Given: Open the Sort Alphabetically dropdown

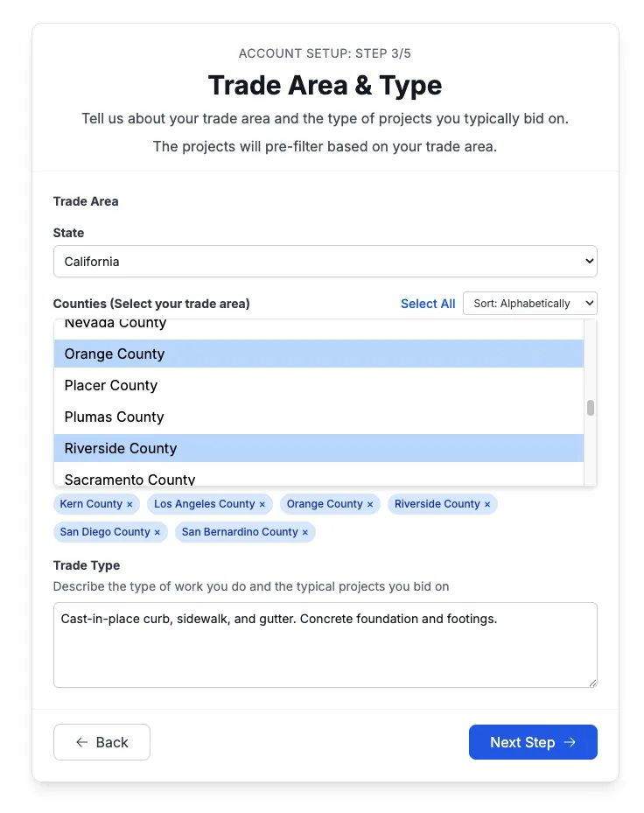Looking at the screenshot, I should point(529,304).
